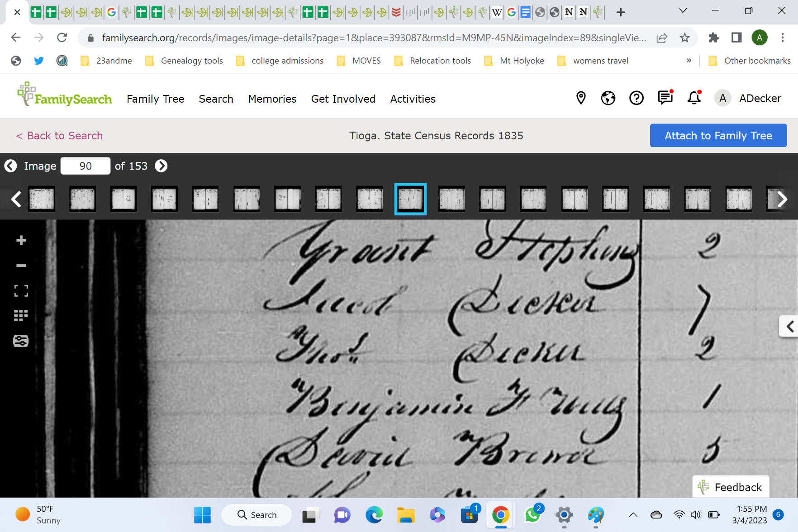Show hidden system tray icons
Image resolution: width=798 pixels, height=532 pixels.
click(x=633, y=515)
